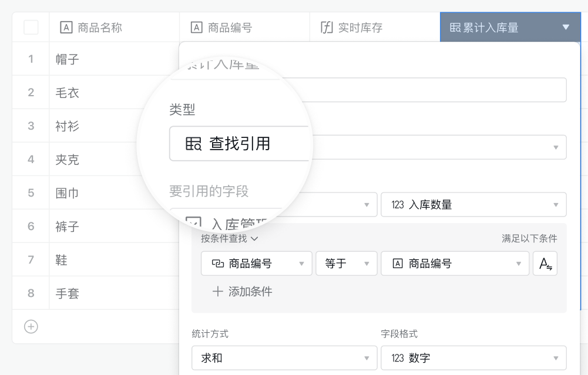Click the text type icon in 商品编号 header
This screenshot has height=375, width=588.
pyautogui.click(x=197, y=28)
